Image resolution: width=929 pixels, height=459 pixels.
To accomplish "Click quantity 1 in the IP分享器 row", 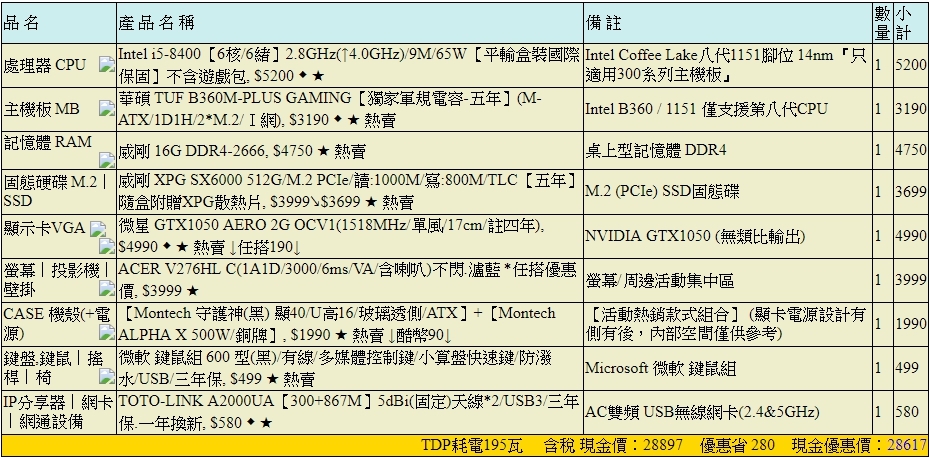I will (878, 412).
